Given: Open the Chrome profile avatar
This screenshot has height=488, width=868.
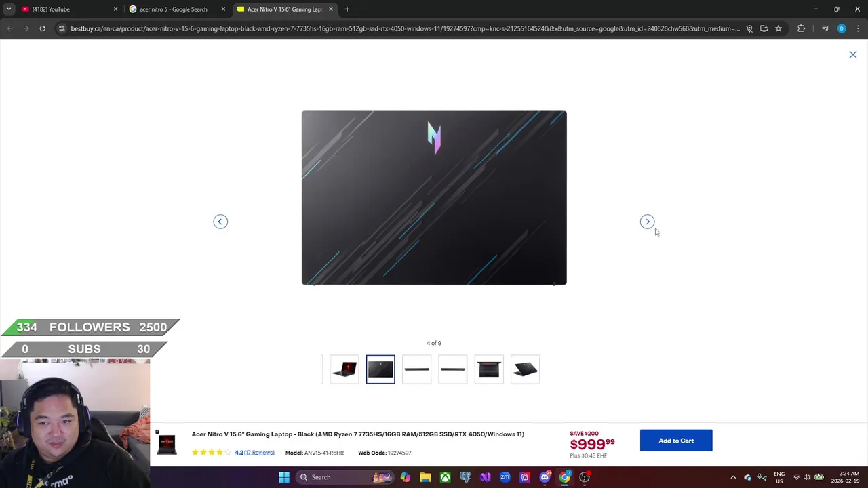Looking at the screenshot, I should [842, 28].
